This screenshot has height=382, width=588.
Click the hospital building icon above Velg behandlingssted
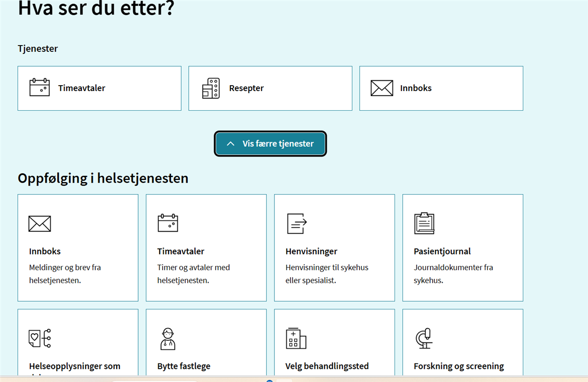click(296, 338)
